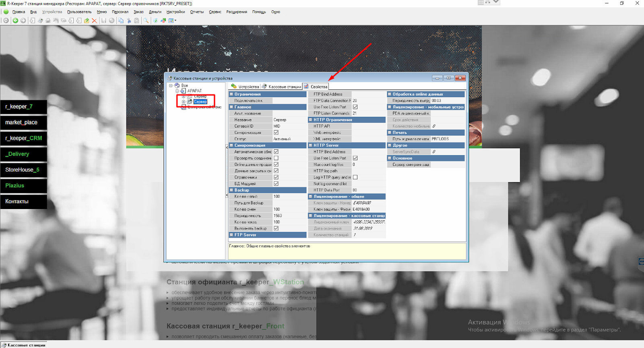Viewport: 644px width, 348px height.
Task: Click the green circle application menu icon
Action: click(6, 12)
